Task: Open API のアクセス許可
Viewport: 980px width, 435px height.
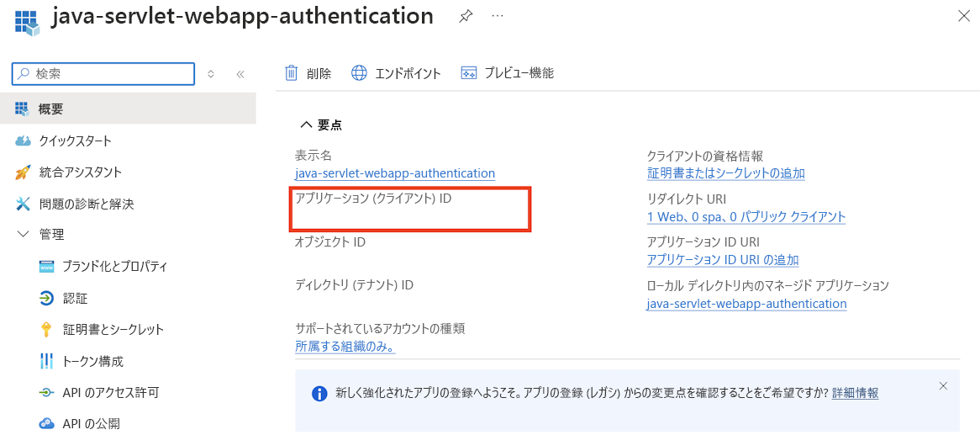Action: tap(111, 392)
